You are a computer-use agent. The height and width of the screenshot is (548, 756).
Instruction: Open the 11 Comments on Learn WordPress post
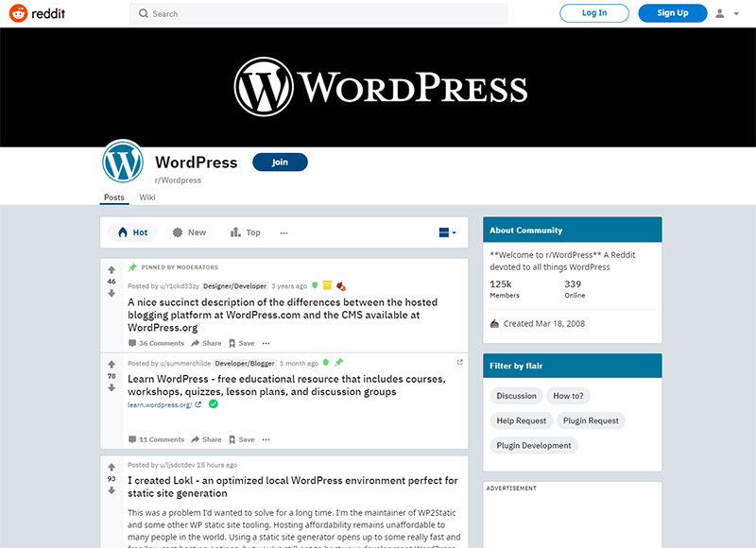pos(156,439)
